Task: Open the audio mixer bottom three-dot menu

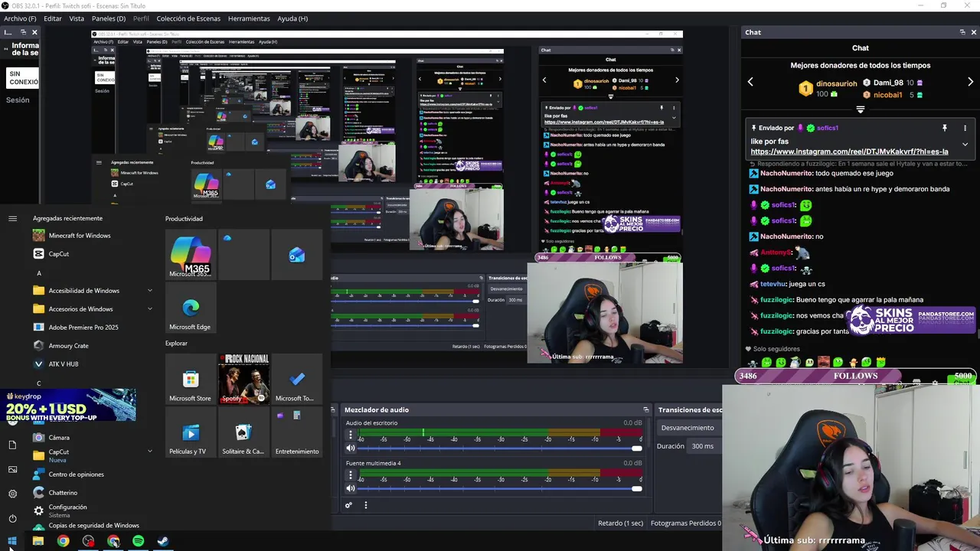Action: [x=365, y=505]
